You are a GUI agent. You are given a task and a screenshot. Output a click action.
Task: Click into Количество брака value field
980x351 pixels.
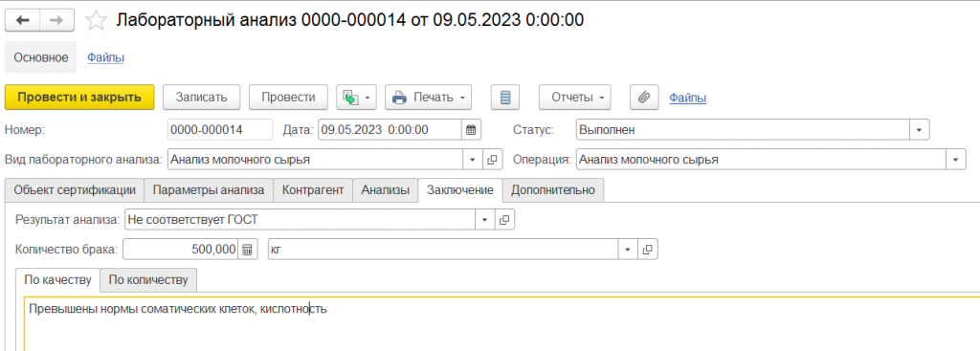tap(181, 250)
